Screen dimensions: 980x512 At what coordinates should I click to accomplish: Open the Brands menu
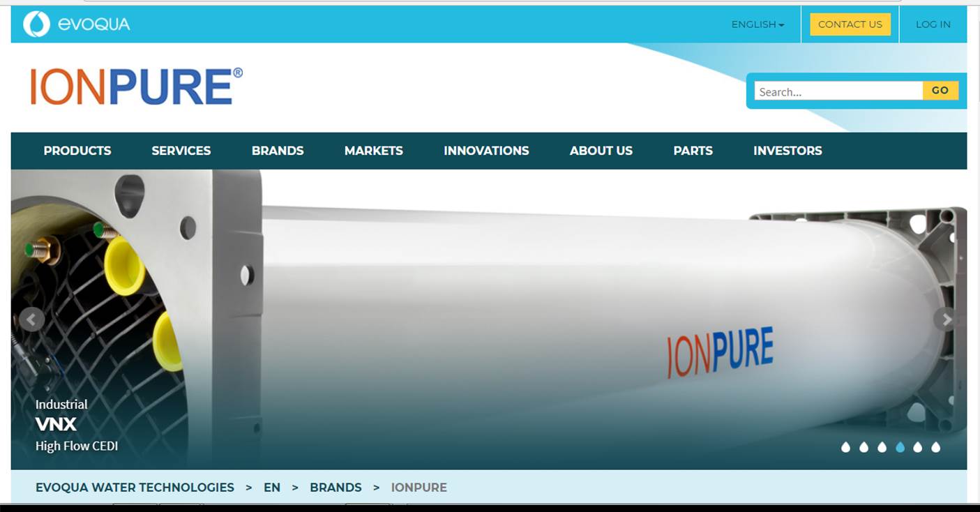278,151
